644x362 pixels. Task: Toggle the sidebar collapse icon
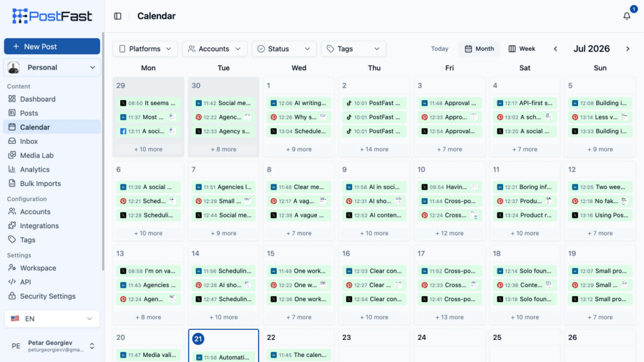coord(118,16)
